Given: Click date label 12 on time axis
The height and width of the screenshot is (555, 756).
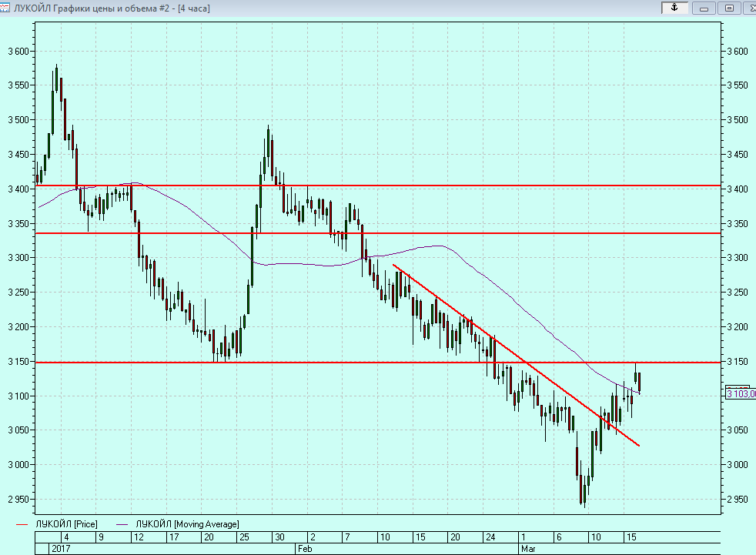Looking at the screenshot, I should pos(139,537).
